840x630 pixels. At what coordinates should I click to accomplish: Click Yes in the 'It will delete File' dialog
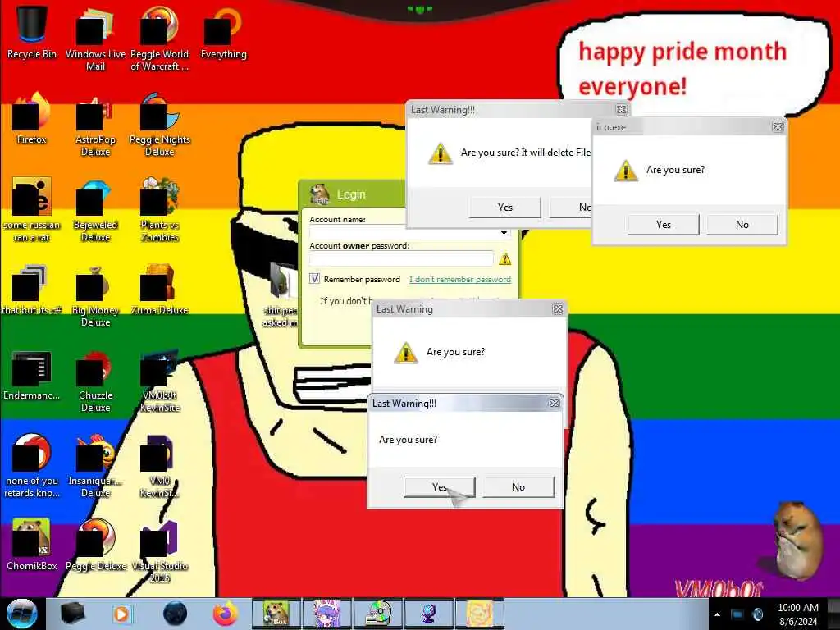pos(504,208)
